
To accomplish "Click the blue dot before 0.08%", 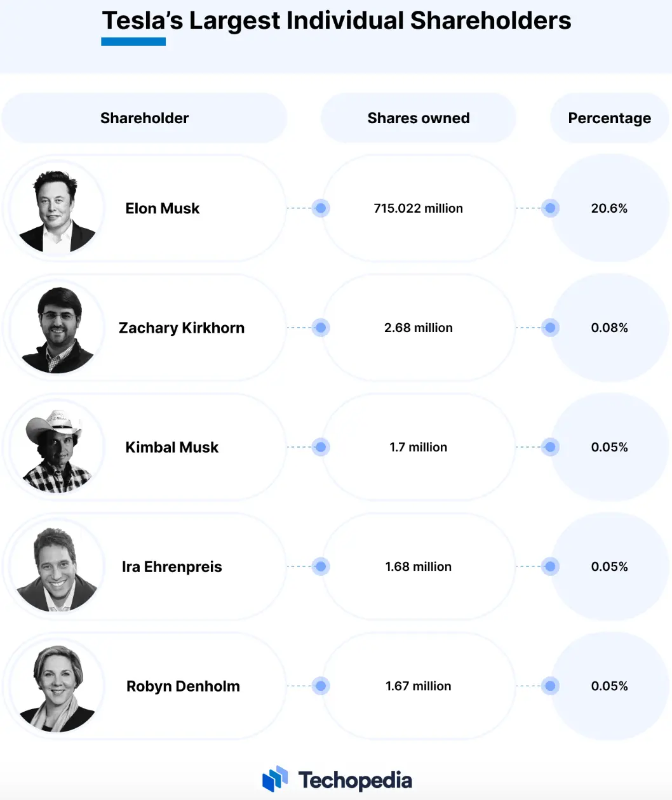I will tap(551, 328).
